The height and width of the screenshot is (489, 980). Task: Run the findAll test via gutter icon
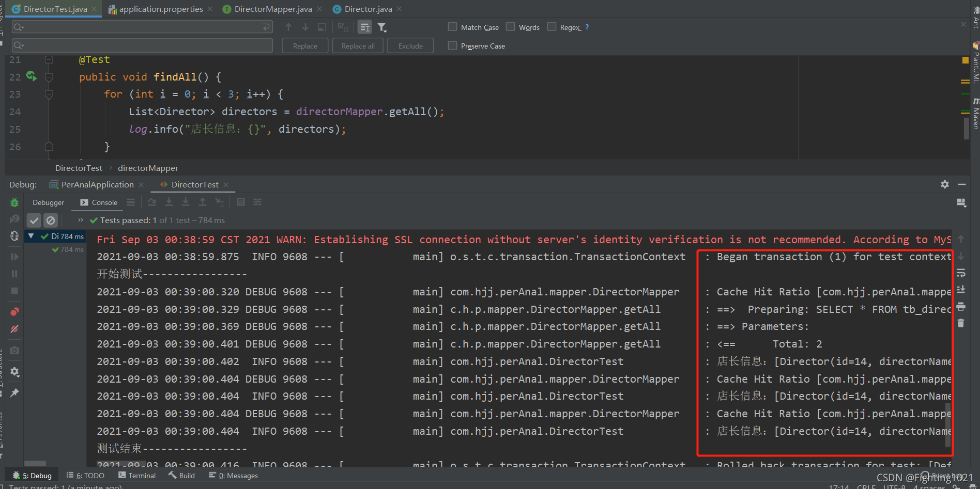[x=31, y=76]
